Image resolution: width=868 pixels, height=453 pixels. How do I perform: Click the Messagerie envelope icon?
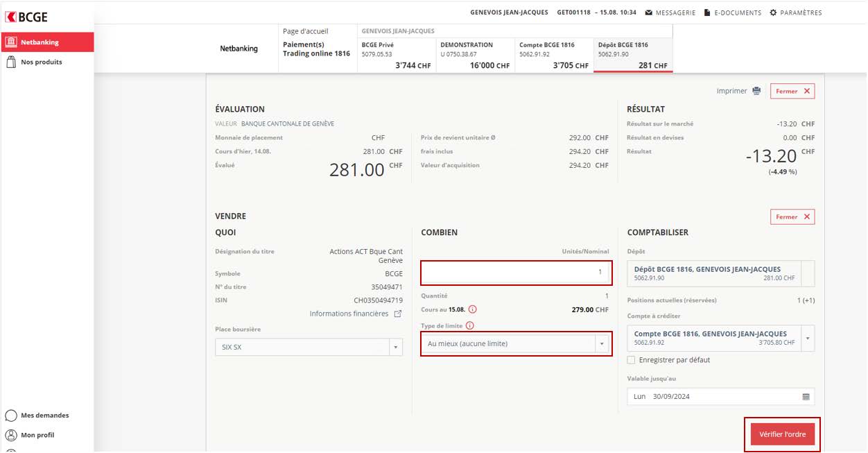click(648, 12)
